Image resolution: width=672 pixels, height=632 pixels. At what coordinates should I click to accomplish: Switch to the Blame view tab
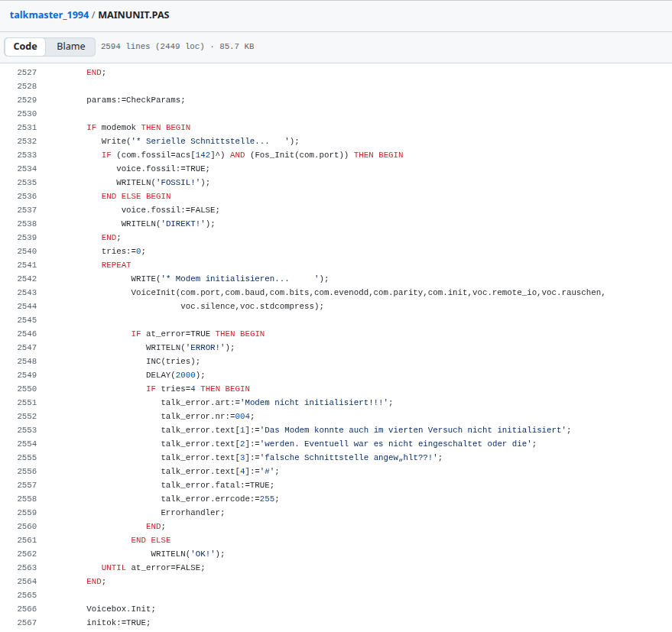point(70,47)
